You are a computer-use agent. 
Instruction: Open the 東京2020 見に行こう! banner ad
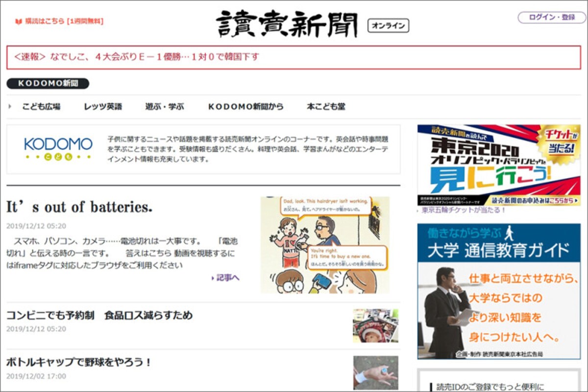click(499, 165)
